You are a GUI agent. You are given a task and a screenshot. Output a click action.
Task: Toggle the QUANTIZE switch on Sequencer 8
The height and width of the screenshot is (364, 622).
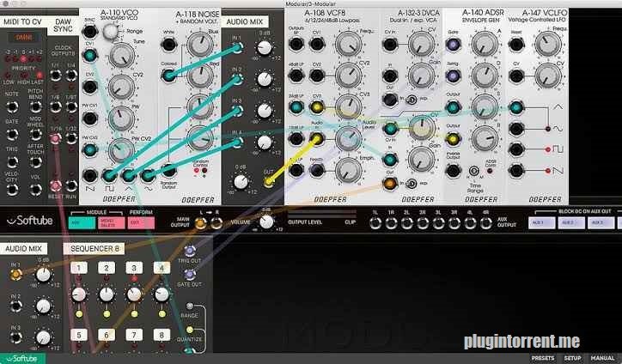tap(190, 330)
